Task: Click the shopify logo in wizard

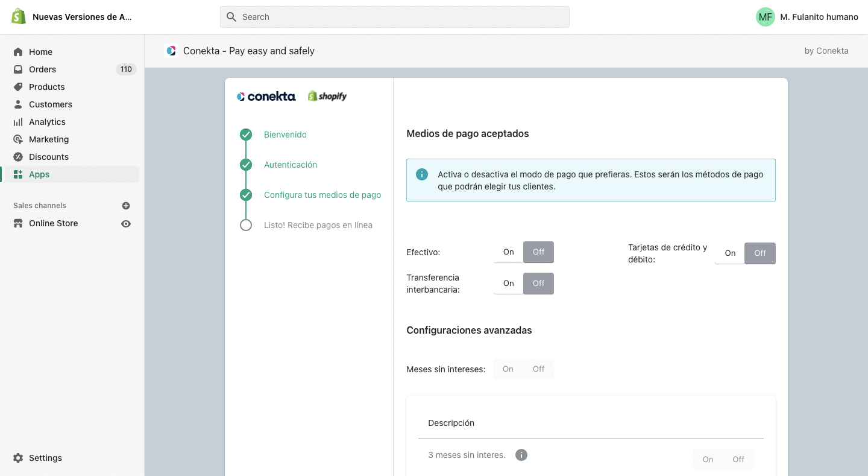Action: [x=327, y=96]
